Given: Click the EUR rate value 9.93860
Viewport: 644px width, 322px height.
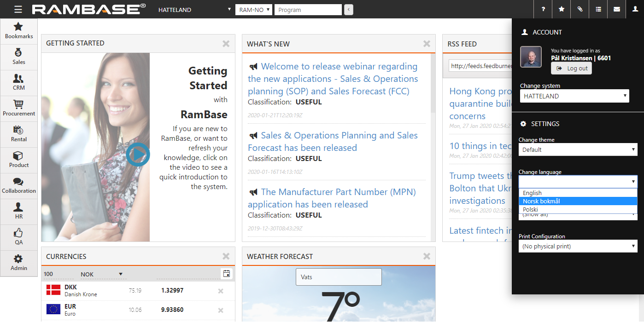Looking at the screenshot, I should tap(172, 310).
